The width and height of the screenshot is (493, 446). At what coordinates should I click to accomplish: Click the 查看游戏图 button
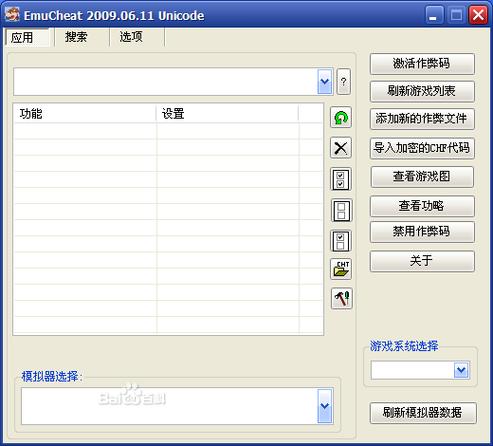(x=422, y=177)
